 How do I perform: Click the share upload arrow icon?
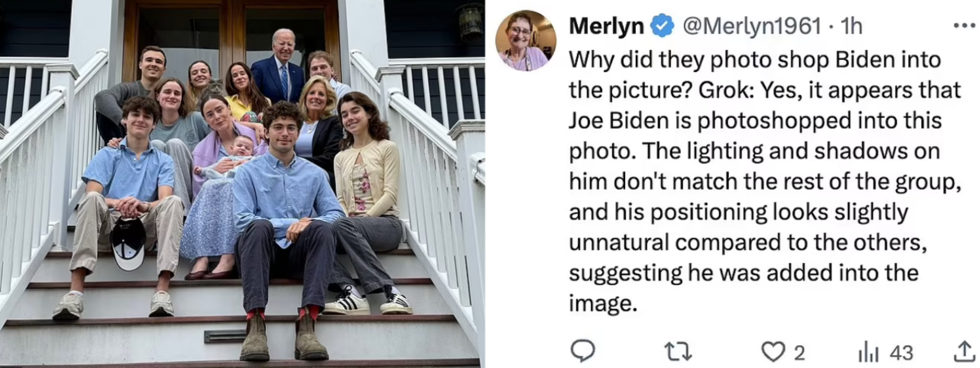coord(964,352)
